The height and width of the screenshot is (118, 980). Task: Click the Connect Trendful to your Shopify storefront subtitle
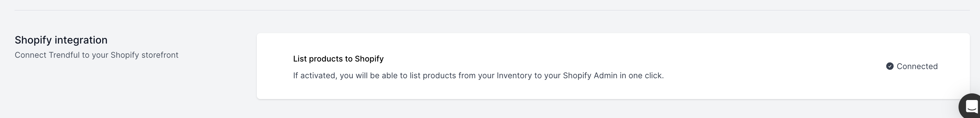coord(97,55)
